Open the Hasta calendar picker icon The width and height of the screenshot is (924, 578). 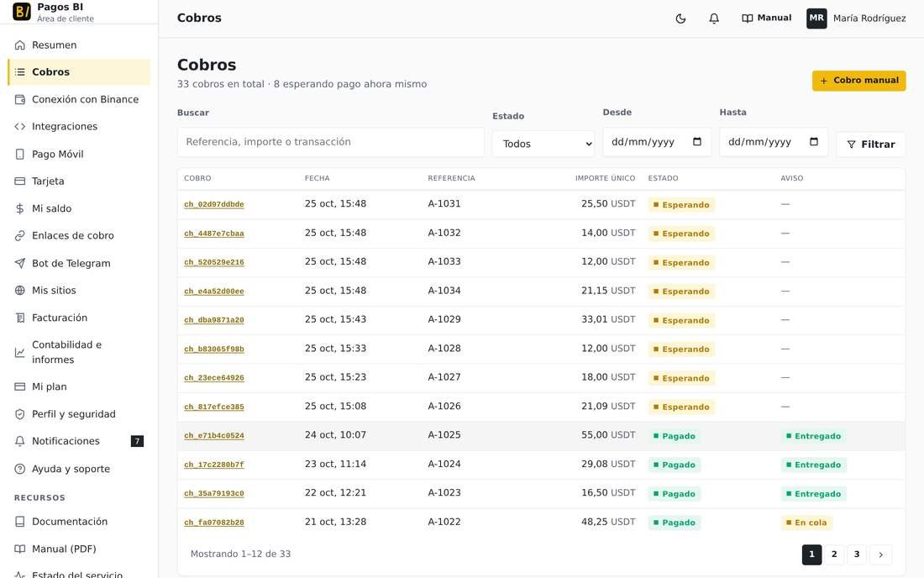coord(814,142)
